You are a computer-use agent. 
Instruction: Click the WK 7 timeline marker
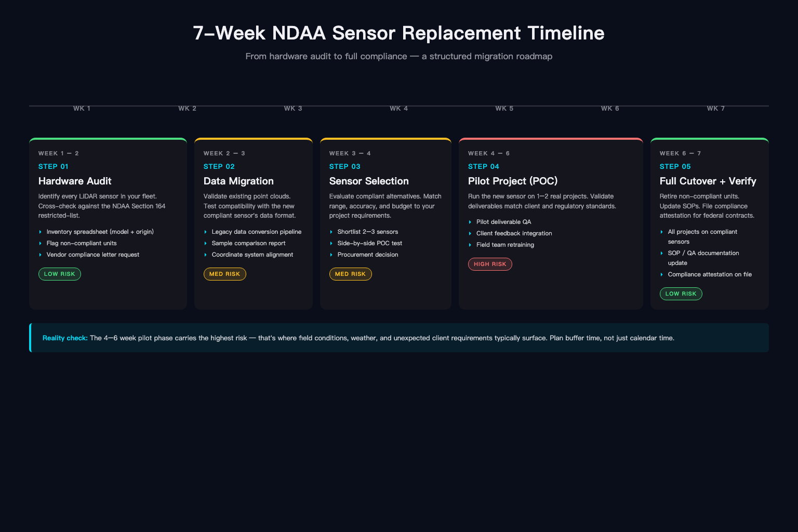point(715,109)
